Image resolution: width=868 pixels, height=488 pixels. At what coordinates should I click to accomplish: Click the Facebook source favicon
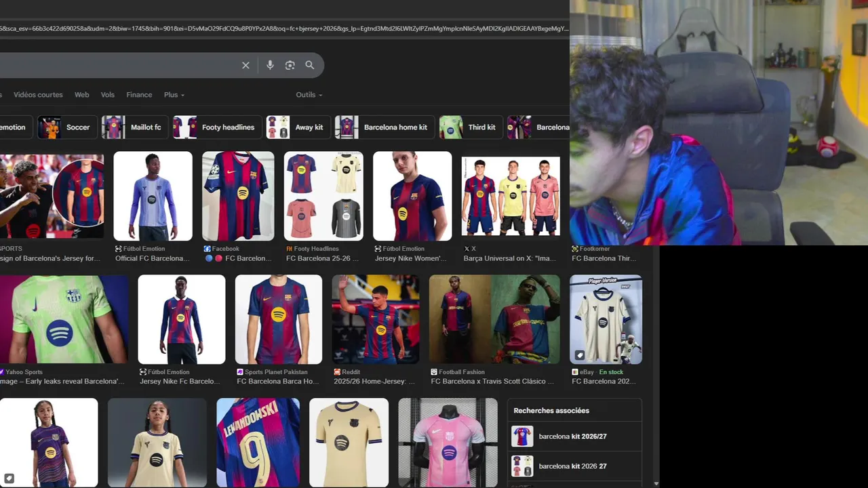tap(208, 249)
